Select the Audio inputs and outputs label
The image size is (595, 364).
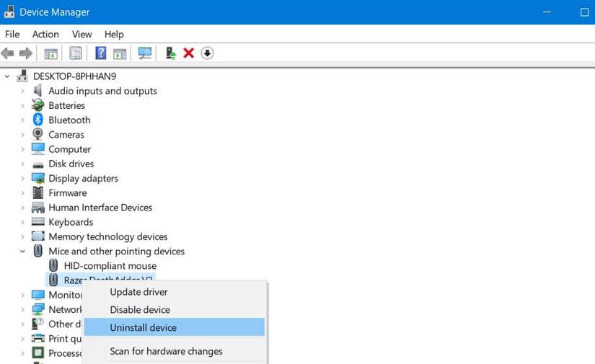(x=102, y=91)
